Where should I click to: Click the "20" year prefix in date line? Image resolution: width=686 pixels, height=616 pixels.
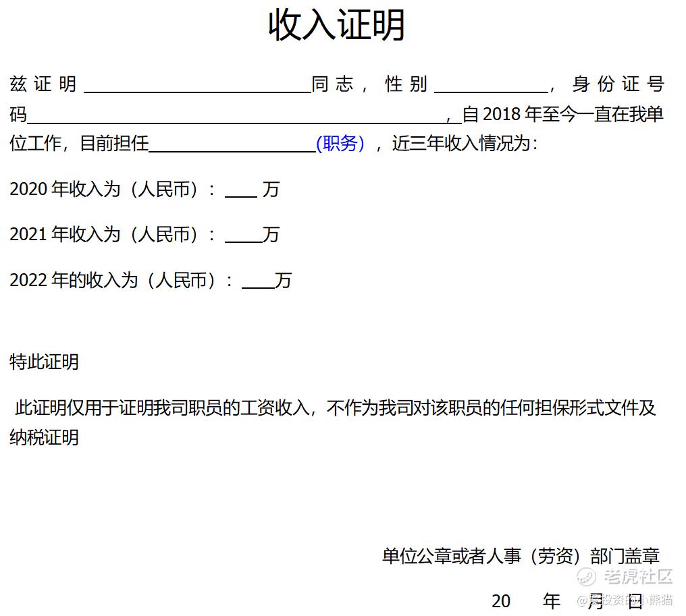(501, 602)
